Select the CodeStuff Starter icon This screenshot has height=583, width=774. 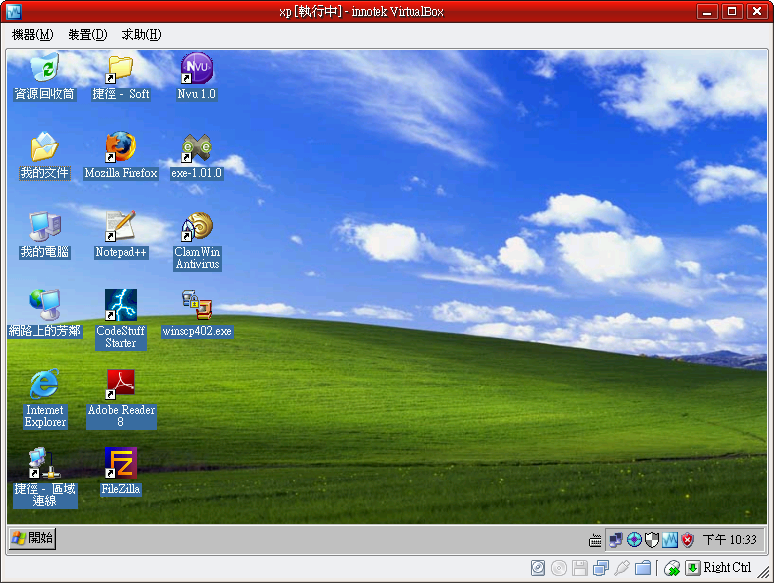click(120, 306)
